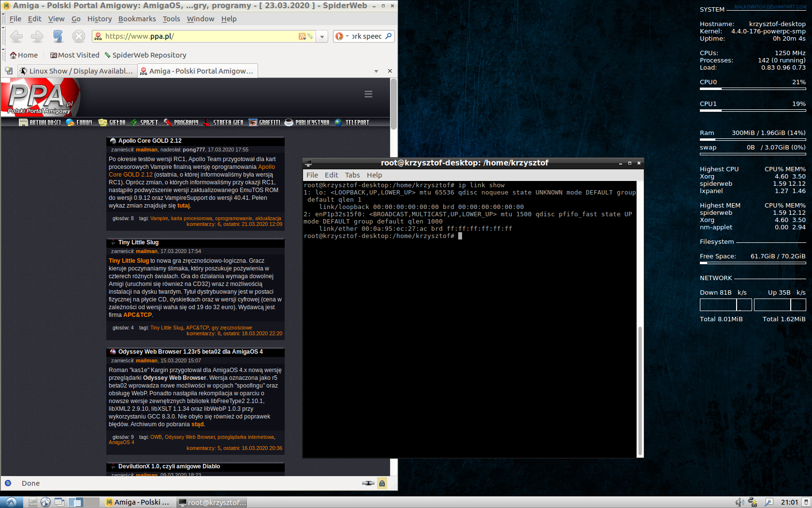
Task: Open the hamburger menu on PPA page
Action: [x=368, y=94]
